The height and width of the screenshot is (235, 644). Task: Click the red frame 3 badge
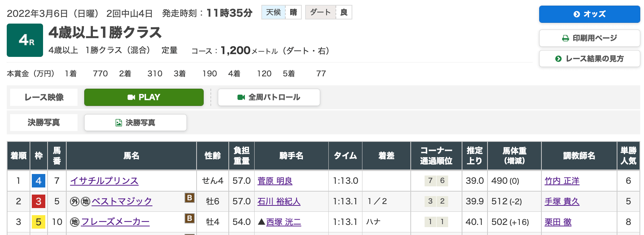click(x=39, y=202)
